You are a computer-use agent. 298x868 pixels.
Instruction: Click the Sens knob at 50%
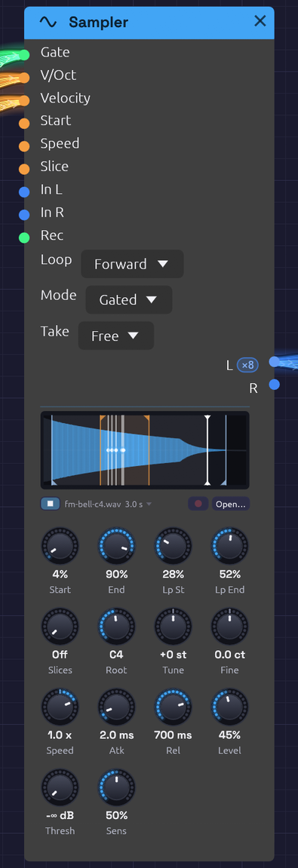(x=116, y=787)
